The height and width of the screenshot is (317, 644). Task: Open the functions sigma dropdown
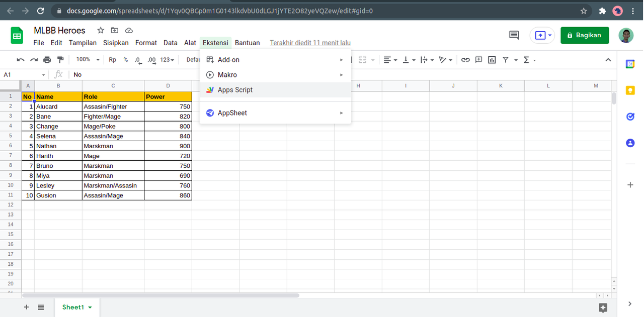(530, 60)
